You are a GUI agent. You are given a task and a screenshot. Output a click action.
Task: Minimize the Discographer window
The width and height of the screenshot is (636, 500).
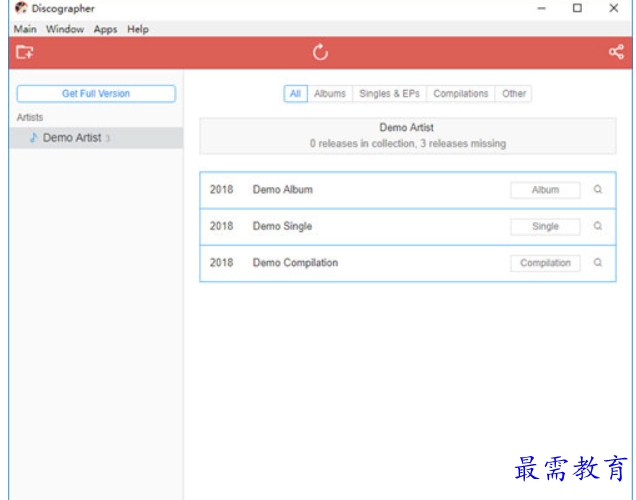541,8
